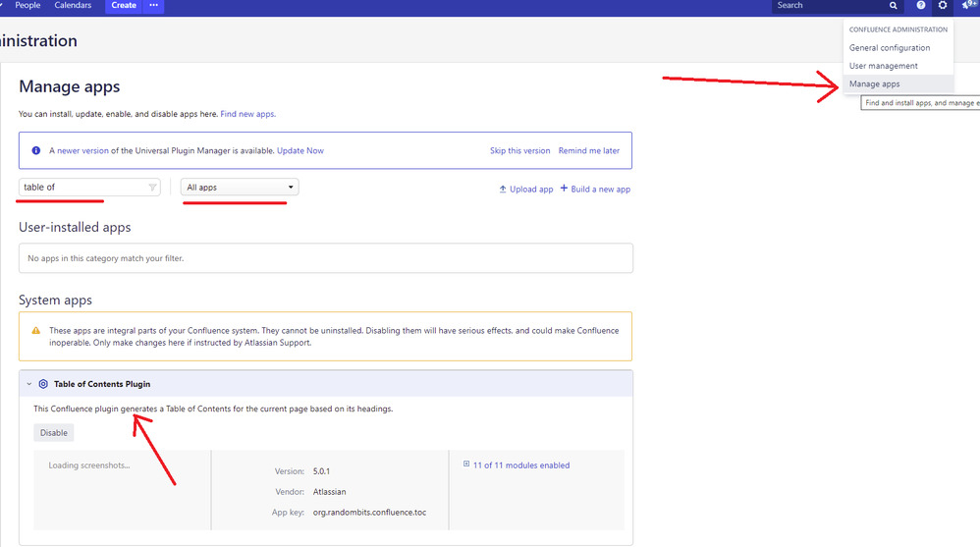Click the Update Now link
This screenshot has width=980, height=547.
[300, 150]
